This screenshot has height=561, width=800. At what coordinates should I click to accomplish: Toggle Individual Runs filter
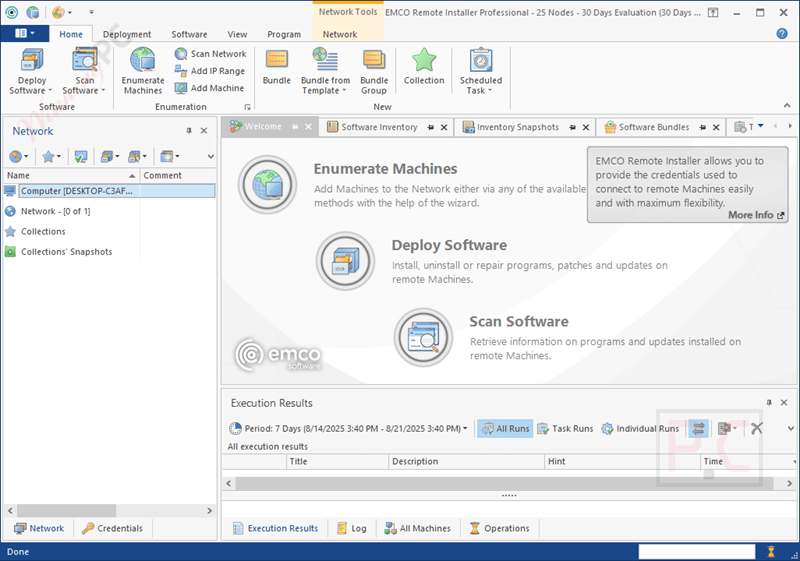(640, 428)
